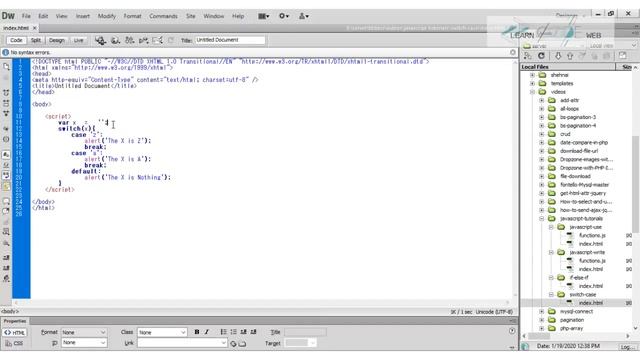Screen dimensions: 640x360
Task: Close the syntax info bar
Action: click(x=513, y=52)
